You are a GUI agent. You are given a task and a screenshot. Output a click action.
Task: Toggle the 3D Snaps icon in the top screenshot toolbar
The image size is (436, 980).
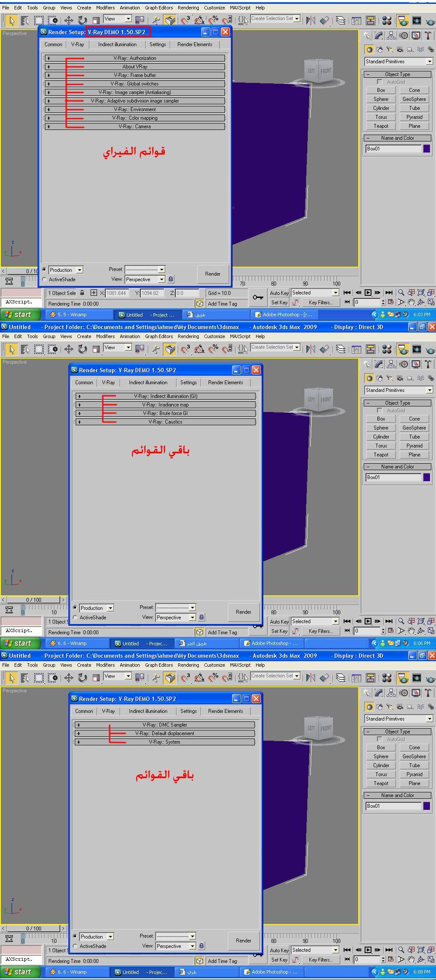click(185, 20)
